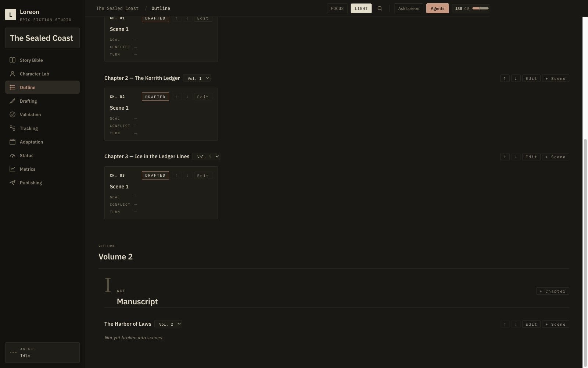Open Character Lab person icon
This screenshot has height=368, width=588.
12,74
